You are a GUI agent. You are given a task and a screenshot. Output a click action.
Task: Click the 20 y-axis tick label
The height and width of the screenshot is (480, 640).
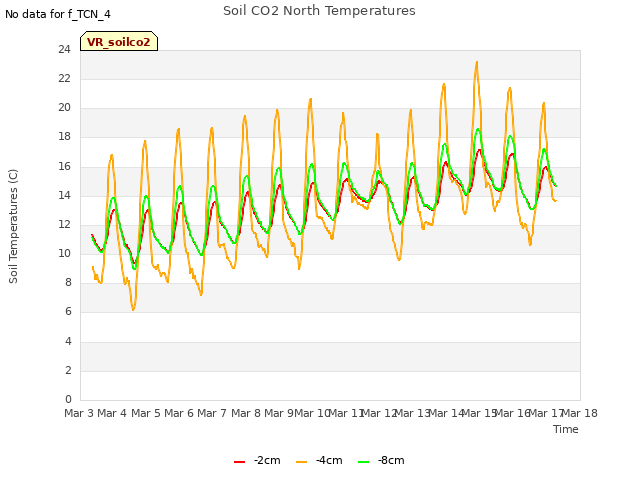[x=64, y=108]
